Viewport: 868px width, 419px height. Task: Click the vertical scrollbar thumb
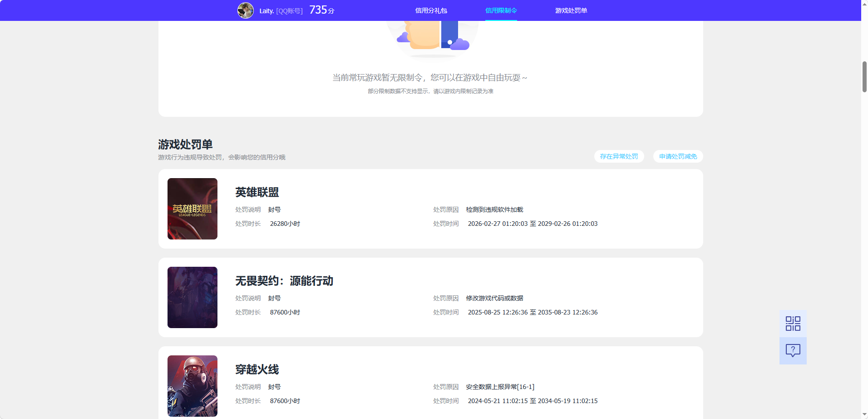[x=864, y=77]
